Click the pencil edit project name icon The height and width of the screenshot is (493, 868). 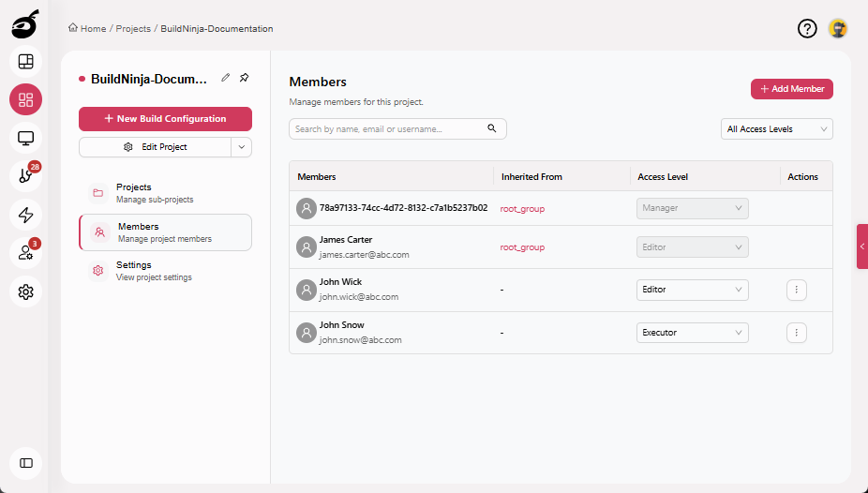coord(225,78)
